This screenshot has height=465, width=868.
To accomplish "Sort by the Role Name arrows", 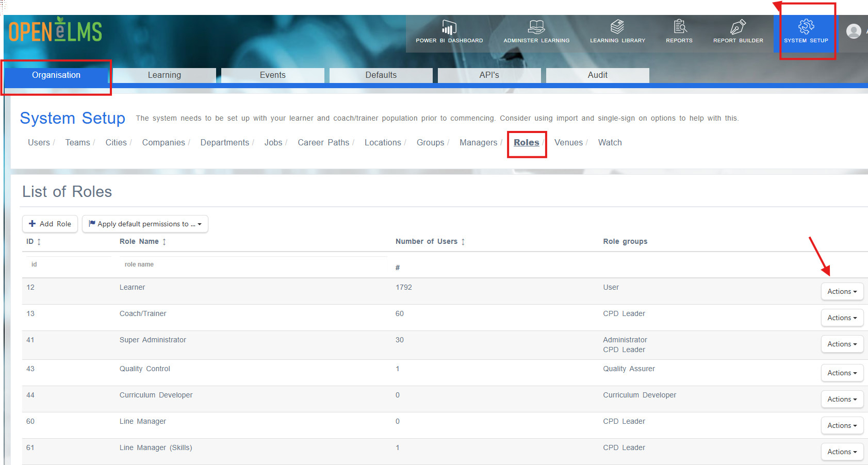I will click(x=164, y=241).
